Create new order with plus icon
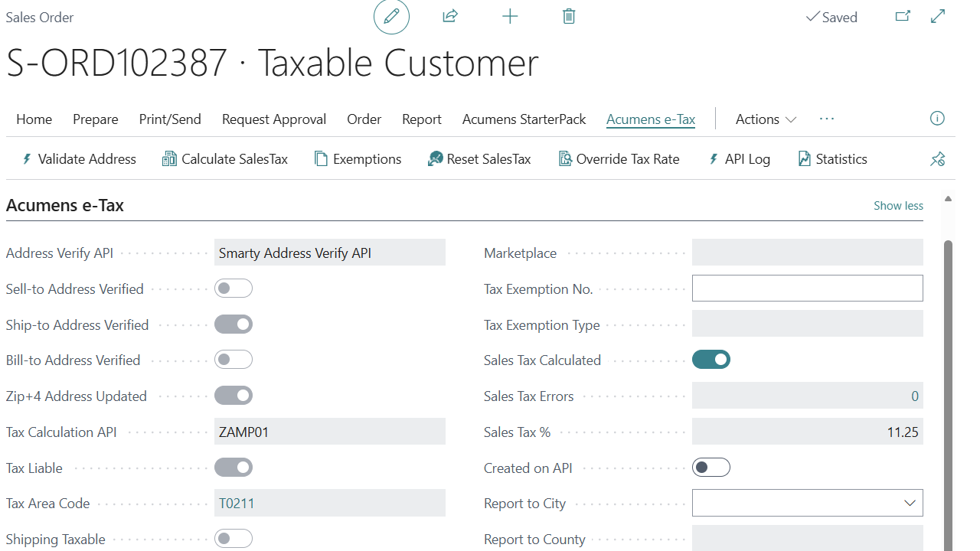Viewport: 980px width, 551px height. coord(510,16)
